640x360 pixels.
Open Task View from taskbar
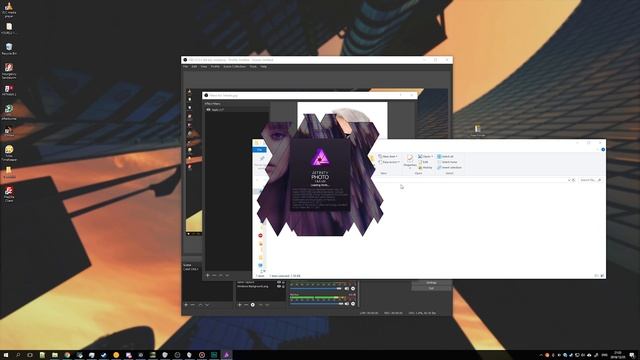click(30, 355)
